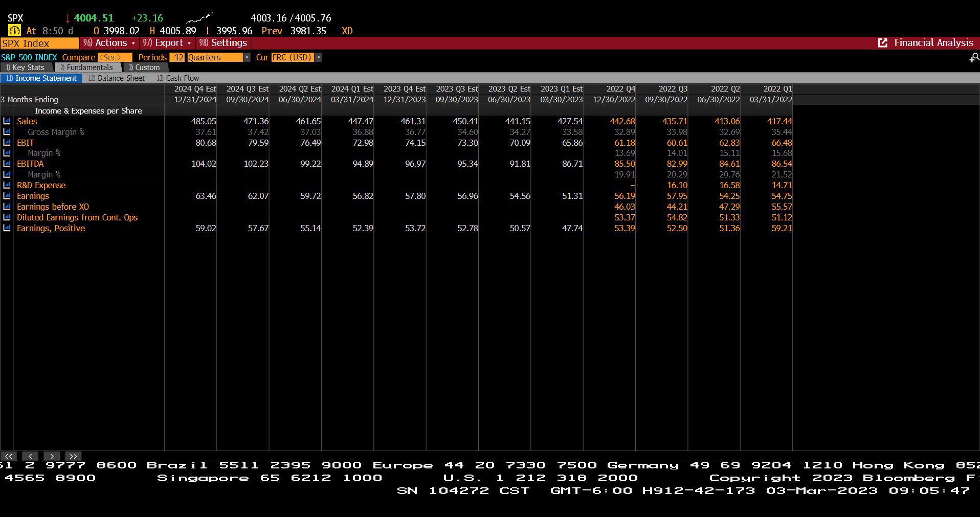Click the SPX intraday sparkline chart
Viewport: 980px width, 517px height.
pos(199,18)
